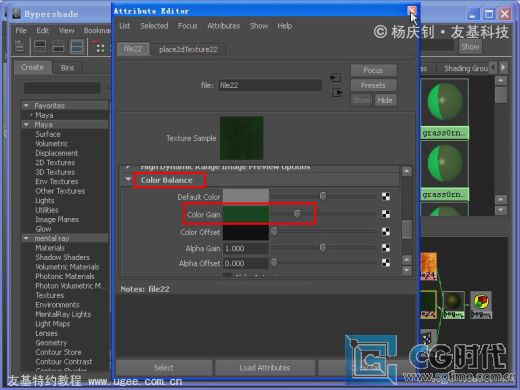This screenshot has height=390, width=520.
Task: Open the Hypershade Edit menu
Action: (x=42, y=30)
